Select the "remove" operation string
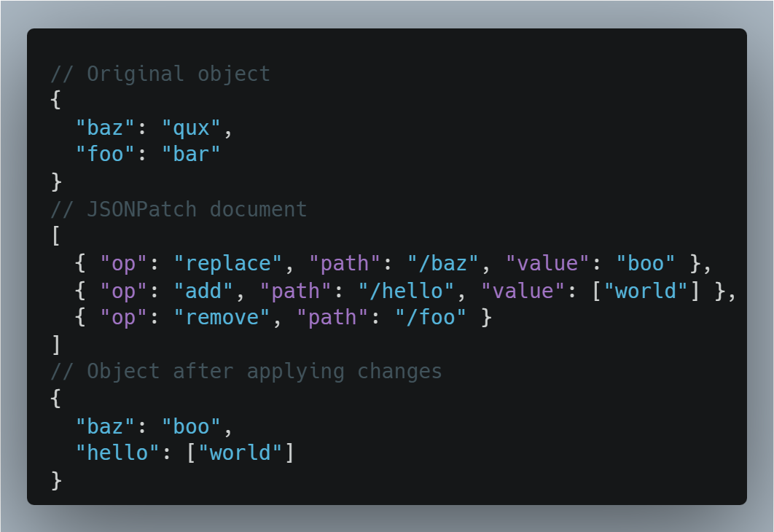 point(227,318)
